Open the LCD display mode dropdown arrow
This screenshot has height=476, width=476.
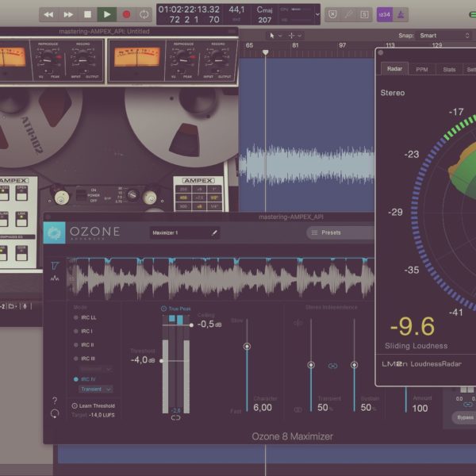pos(317,14)
